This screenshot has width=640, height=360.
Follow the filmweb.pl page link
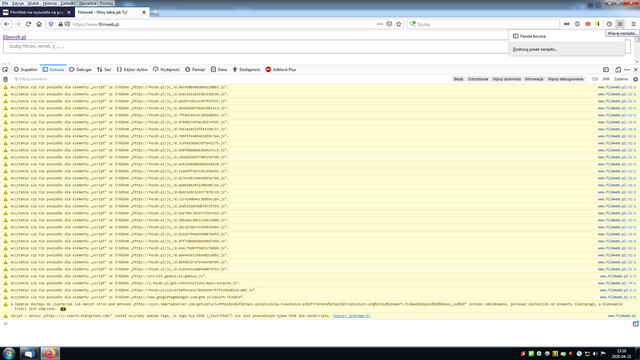[x=14, y=37]
